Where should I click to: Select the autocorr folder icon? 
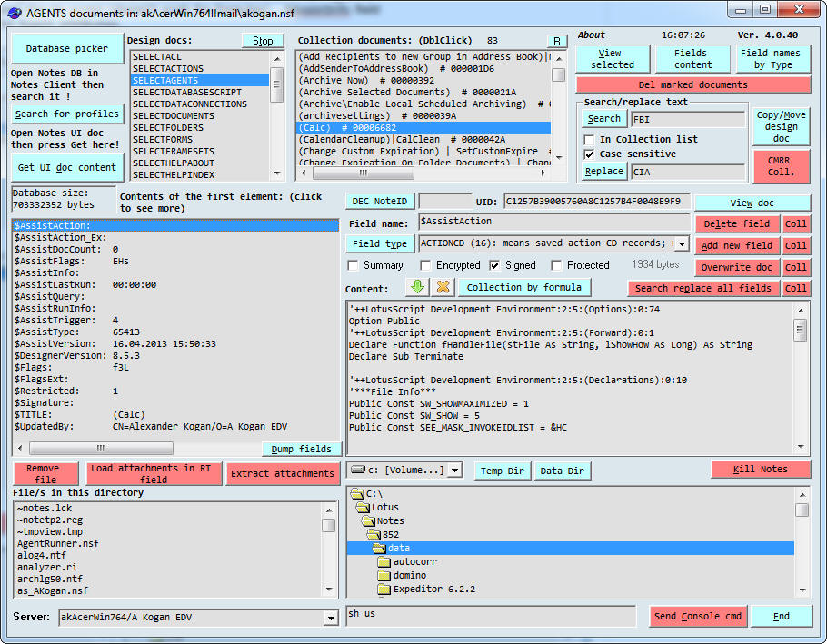pyautogui.click(x=384, y=561)
